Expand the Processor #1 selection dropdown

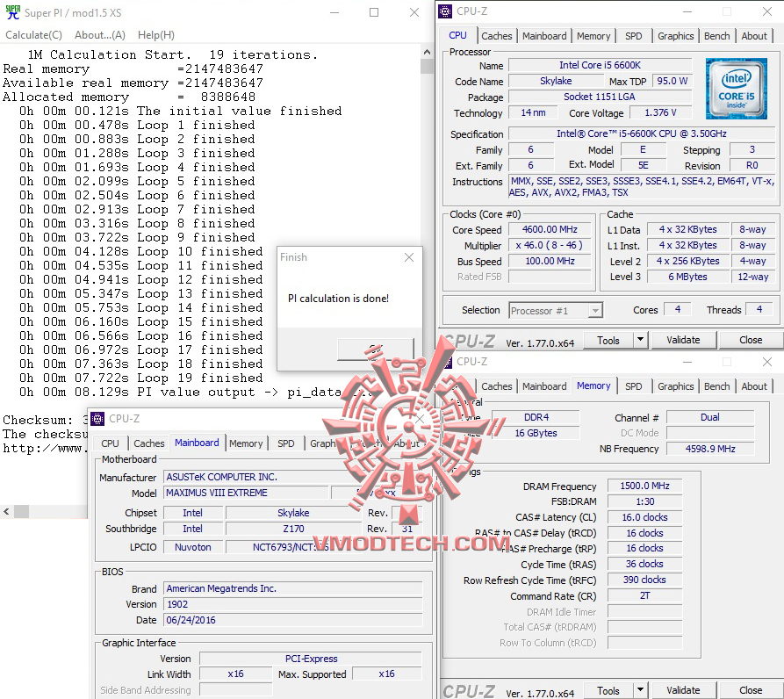point(595,311)
